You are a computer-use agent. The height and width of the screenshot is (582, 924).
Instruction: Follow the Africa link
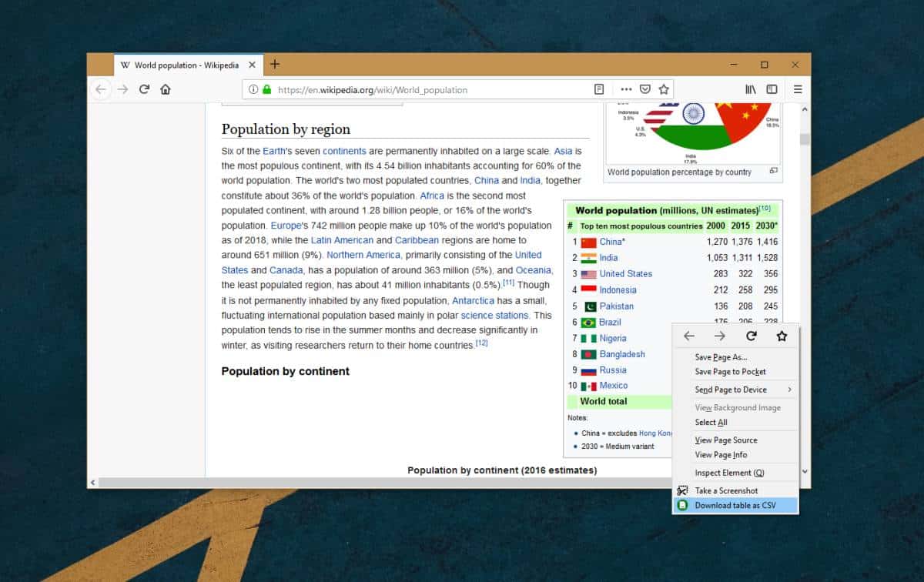[x=432, y=196]
